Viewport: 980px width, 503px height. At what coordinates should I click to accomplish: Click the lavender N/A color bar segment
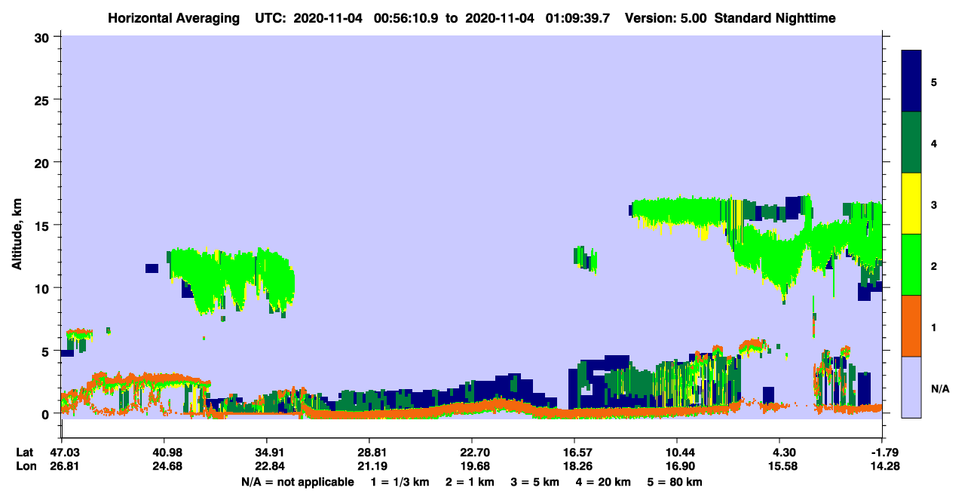pos(911,387)
